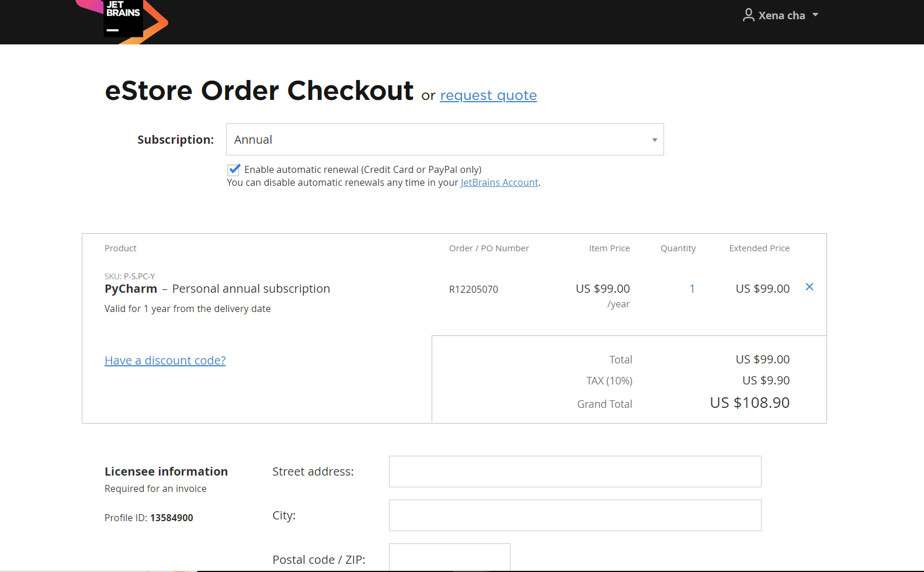Click the Licensee information heading
924x572 pixels.
(x=166, y=472)
